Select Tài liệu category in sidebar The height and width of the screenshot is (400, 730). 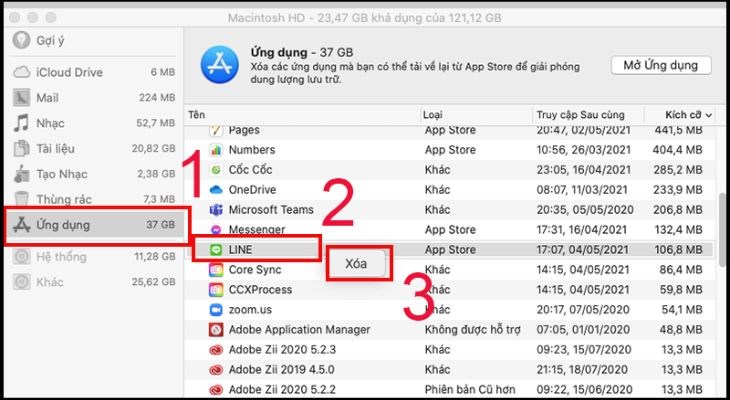click(x=55, y=149)
